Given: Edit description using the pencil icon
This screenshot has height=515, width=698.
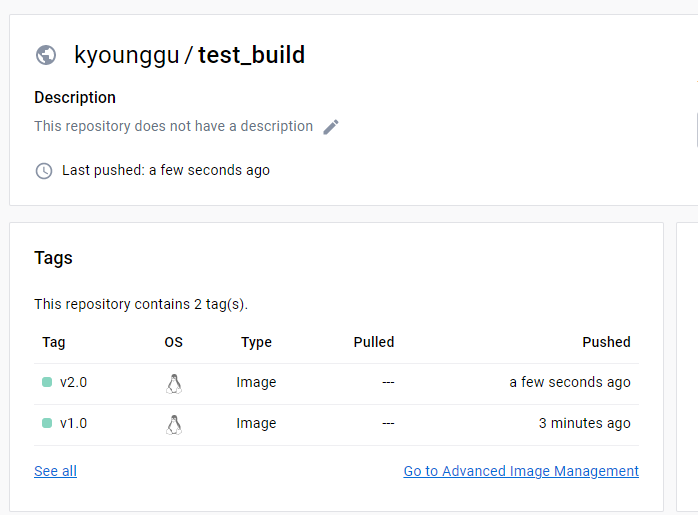Looking at the screenshot, I should tap(331, 127).
